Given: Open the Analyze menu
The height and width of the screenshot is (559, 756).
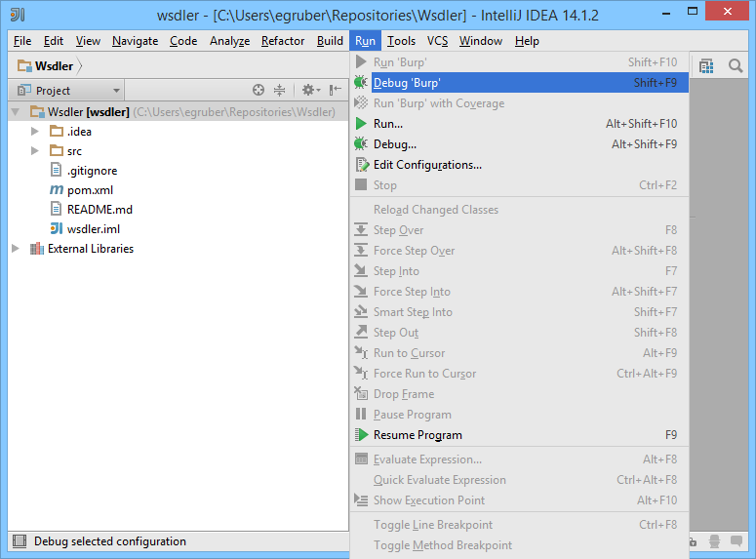Looking at the screenshot, I should (229, 41).
